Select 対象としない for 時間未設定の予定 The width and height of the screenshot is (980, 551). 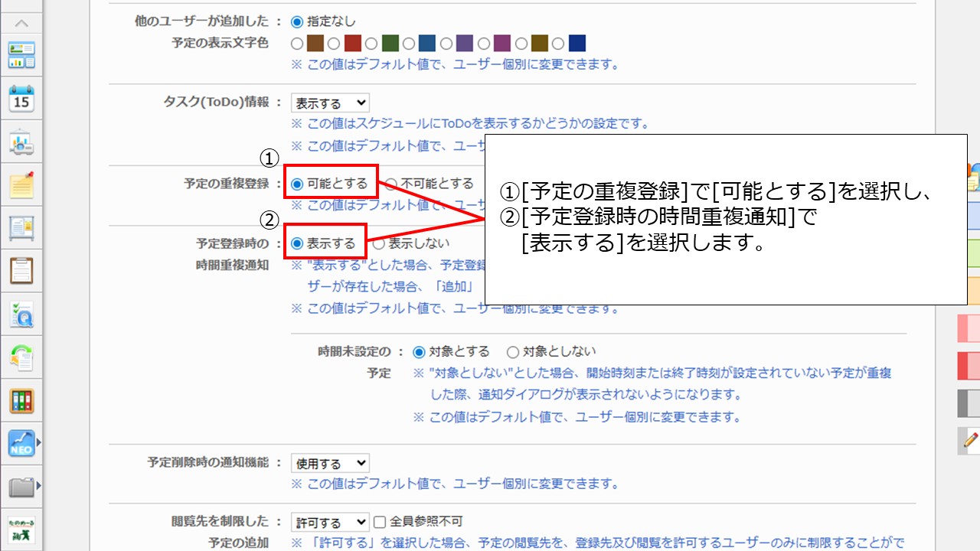[513, 352]
